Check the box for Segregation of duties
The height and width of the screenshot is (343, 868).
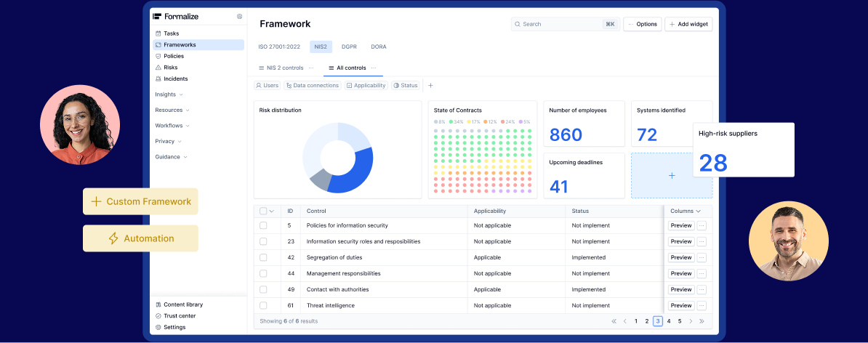[263, 257]
